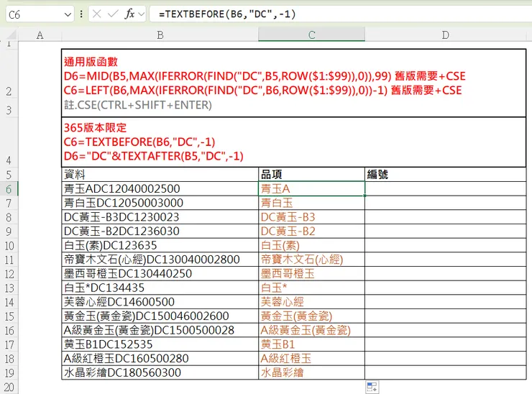Select cell 水晶彩繪DC180560300
Screen dimensions: 532x394
coord(160,372)
